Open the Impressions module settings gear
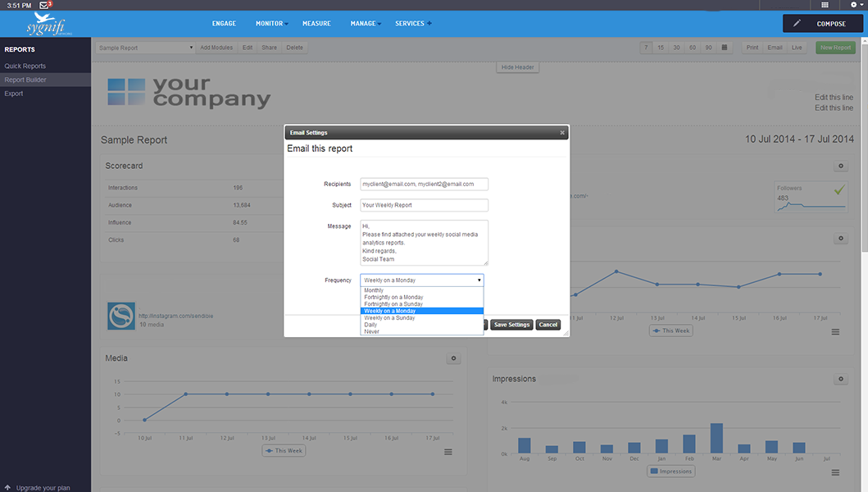 pos(839,379)
